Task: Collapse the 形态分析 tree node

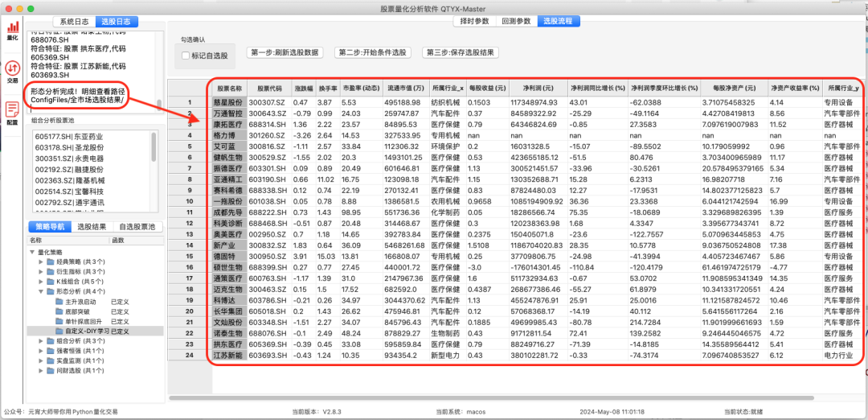Action: 42,291
